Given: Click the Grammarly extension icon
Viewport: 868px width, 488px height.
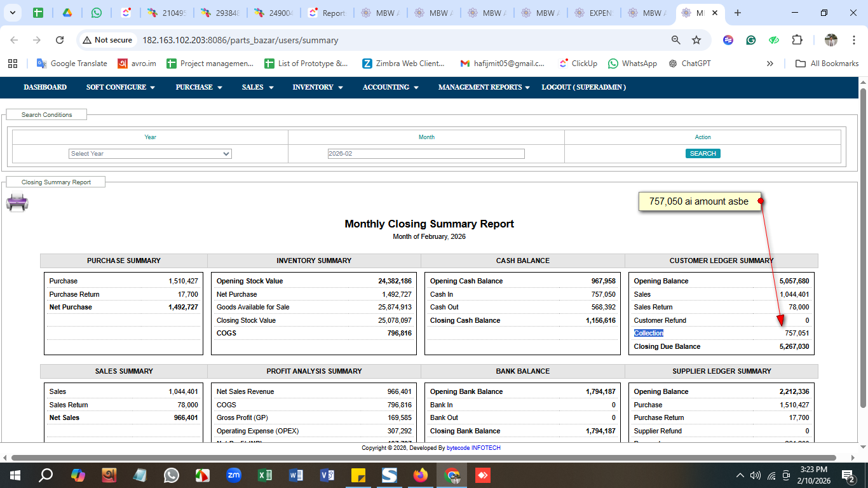Looking at the screenshot, I should 751,40.
